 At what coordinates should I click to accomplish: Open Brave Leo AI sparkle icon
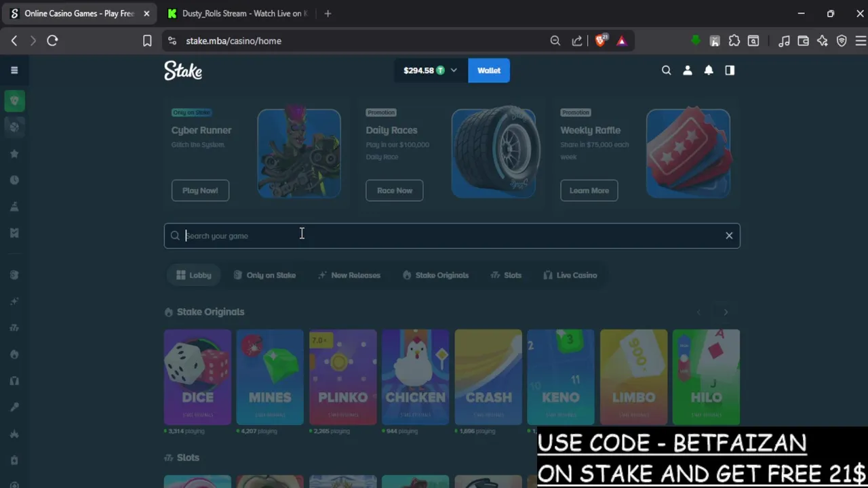823,41
